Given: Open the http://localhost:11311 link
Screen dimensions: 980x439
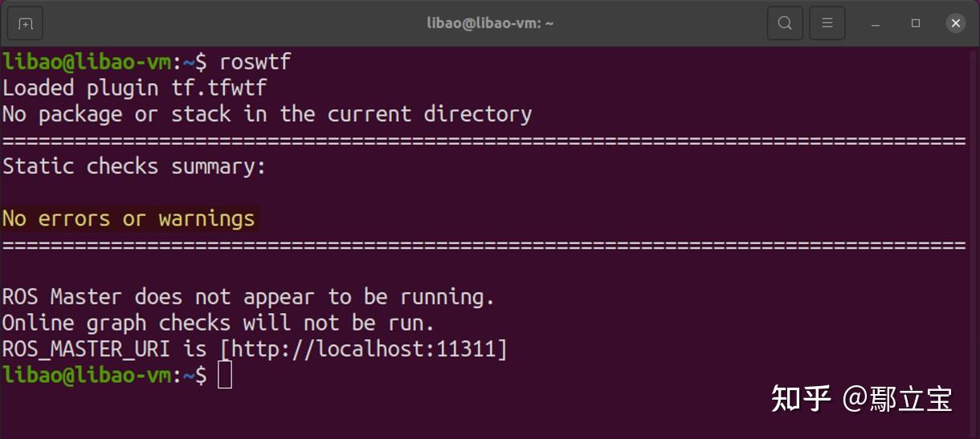Looking at the screenshot, I should point(364,349).
